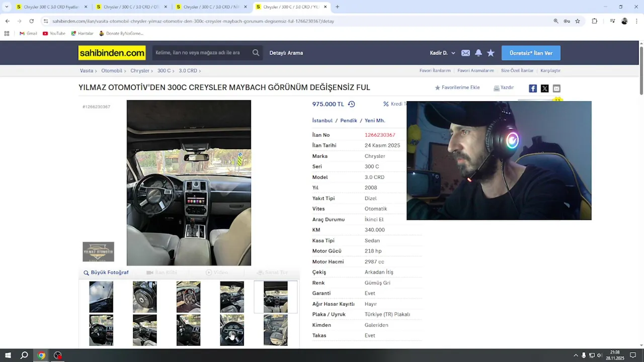Select first thumbnail in top row
The image size is (644, 362).
coord(101,297)
